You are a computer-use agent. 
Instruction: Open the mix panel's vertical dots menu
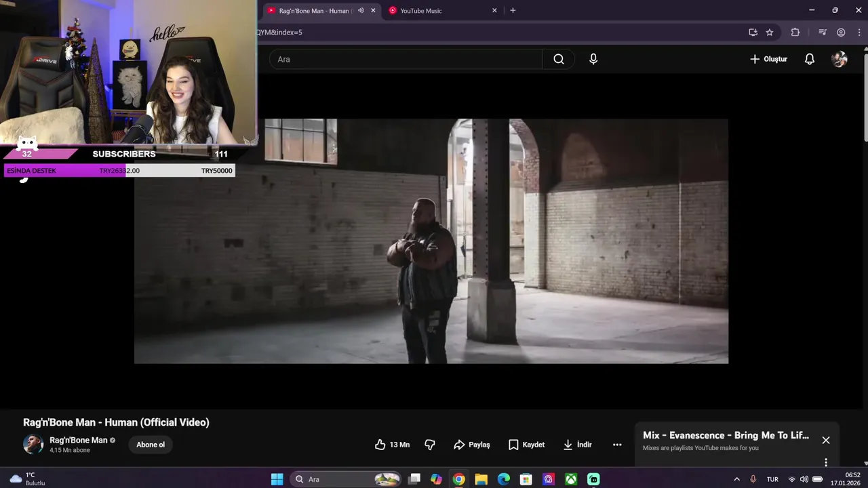(826, 462)
